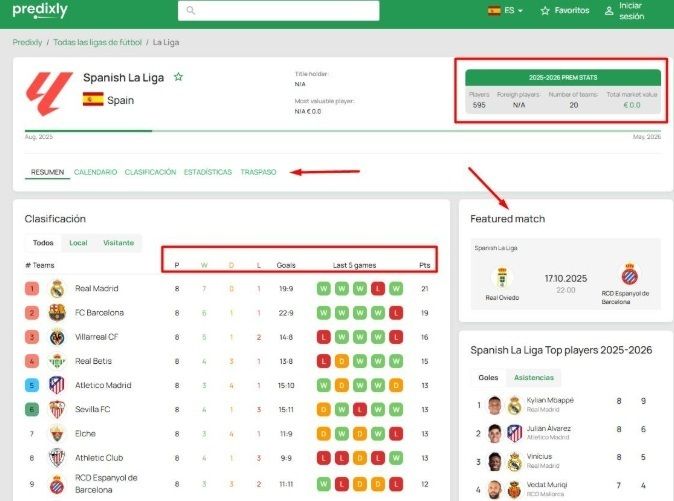Show Asistencias top players list
The image size is (674, 501).
pyautogui.click(x=533, y=378)
